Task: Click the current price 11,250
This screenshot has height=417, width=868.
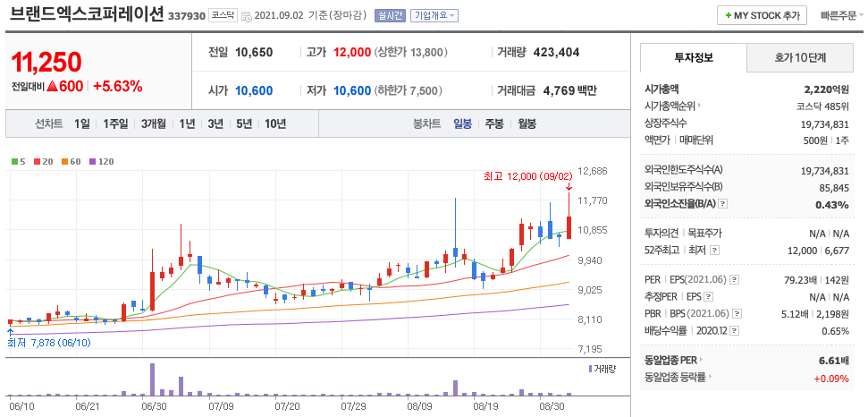Action: [46, 62]
